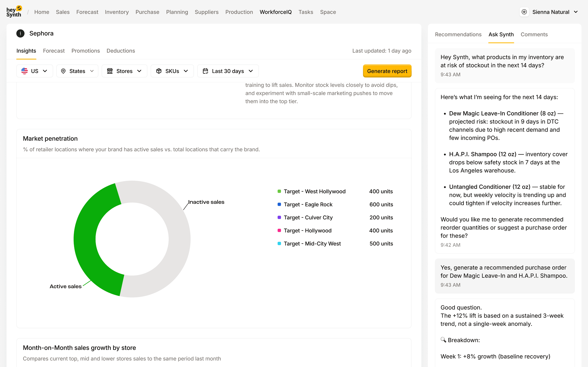This screenshot has height=367, width=588.
Task: Click the Generate report button
Action: coord(387,71)
